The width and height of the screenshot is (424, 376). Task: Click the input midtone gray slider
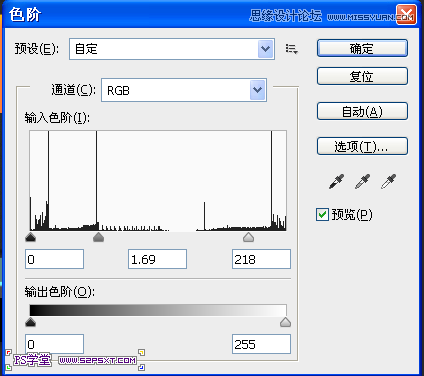[98, 237]
